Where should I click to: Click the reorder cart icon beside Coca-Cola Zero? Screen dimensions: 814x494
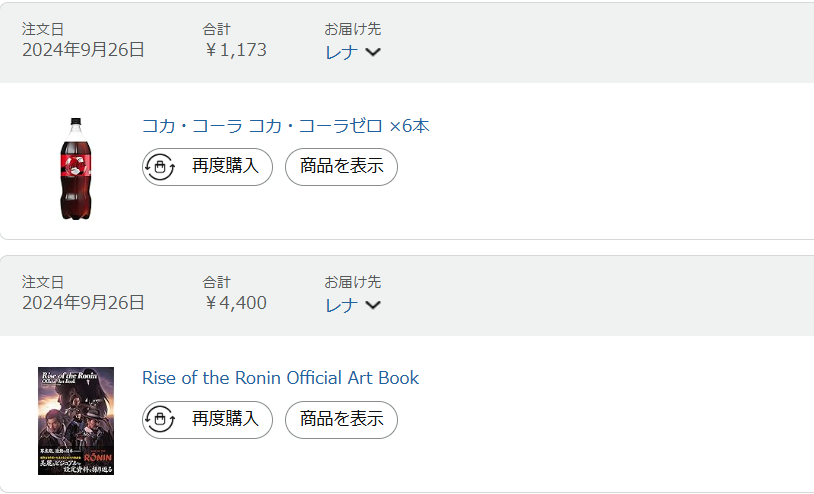(x=161, y=167)
